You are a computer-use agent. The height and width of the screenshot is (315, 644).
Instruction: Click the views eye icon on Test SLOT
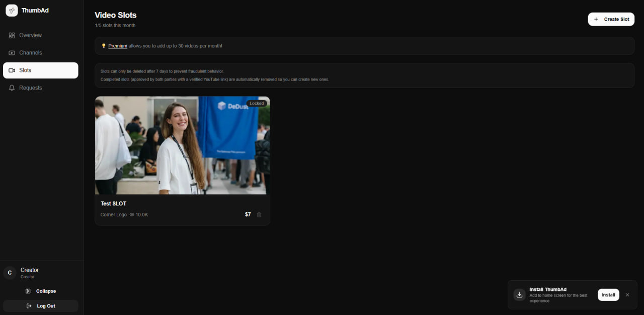[132, 214]
